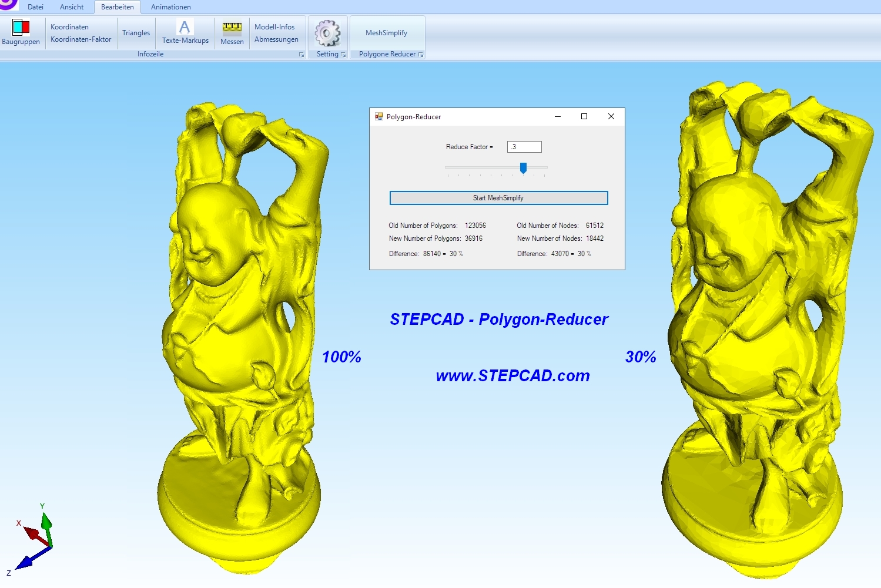Click the Baugruppen assemblies icon

point(21,28)
